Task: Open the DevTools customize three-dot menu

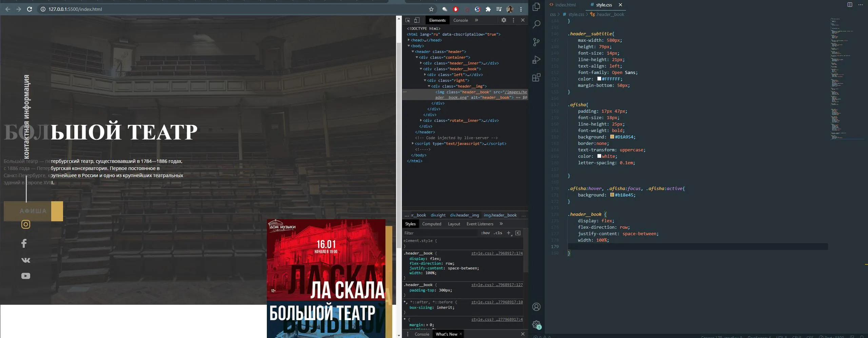Action: coord(513,20)
